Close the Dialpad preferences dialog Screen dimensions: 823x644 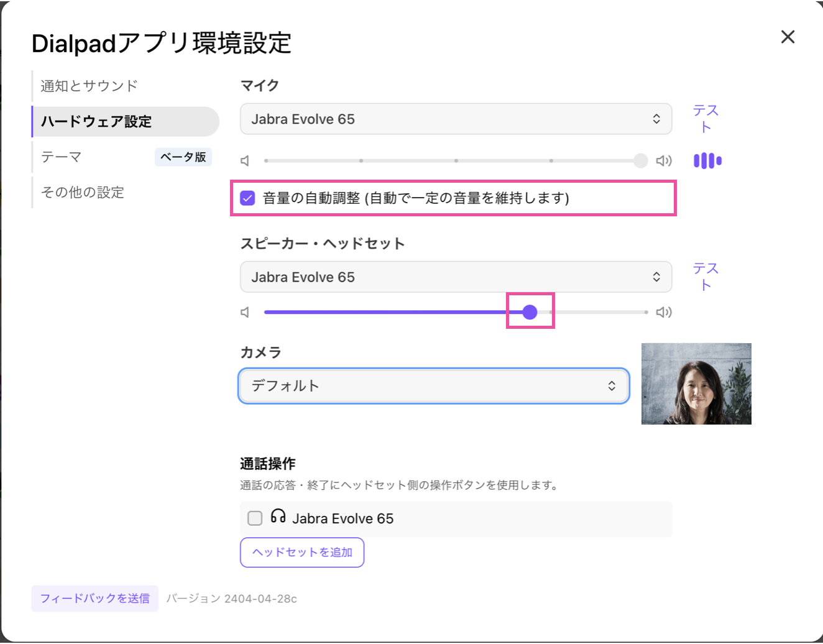click(x=788, y=37)
